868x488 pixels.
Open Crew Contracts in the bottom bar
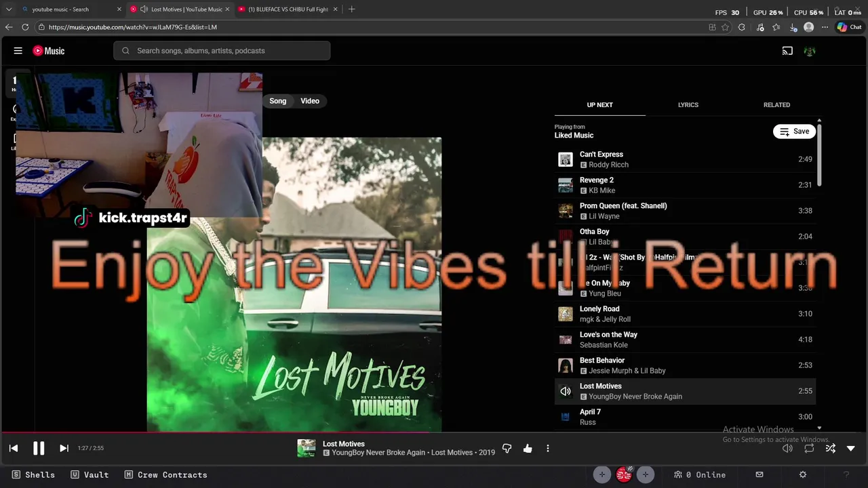(x=166, y=475)
